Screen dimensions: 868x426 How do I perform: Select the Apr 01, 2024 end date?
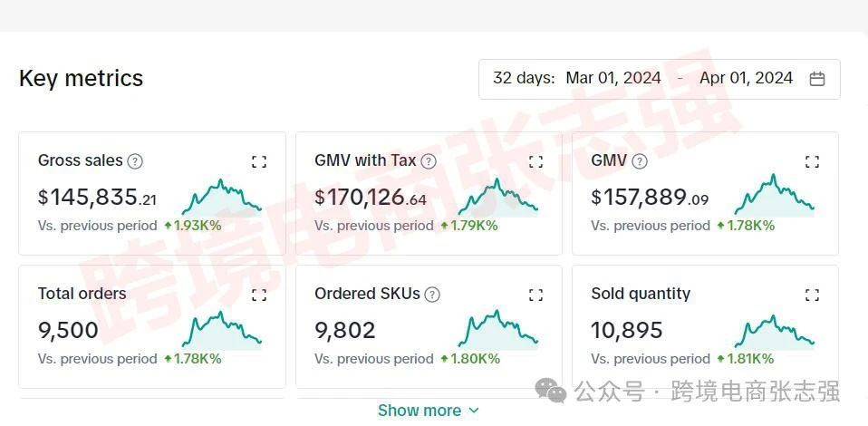746,78
